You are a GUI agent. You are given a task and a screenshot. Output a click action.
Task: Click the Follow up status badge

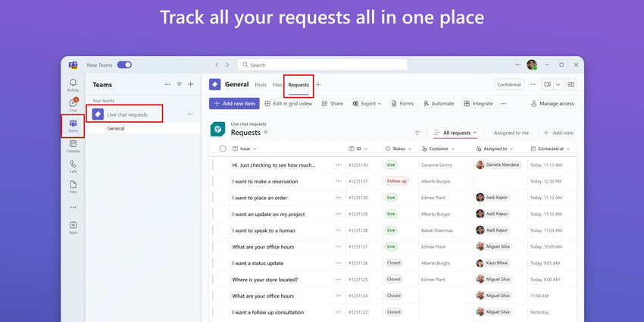[397, 181]
